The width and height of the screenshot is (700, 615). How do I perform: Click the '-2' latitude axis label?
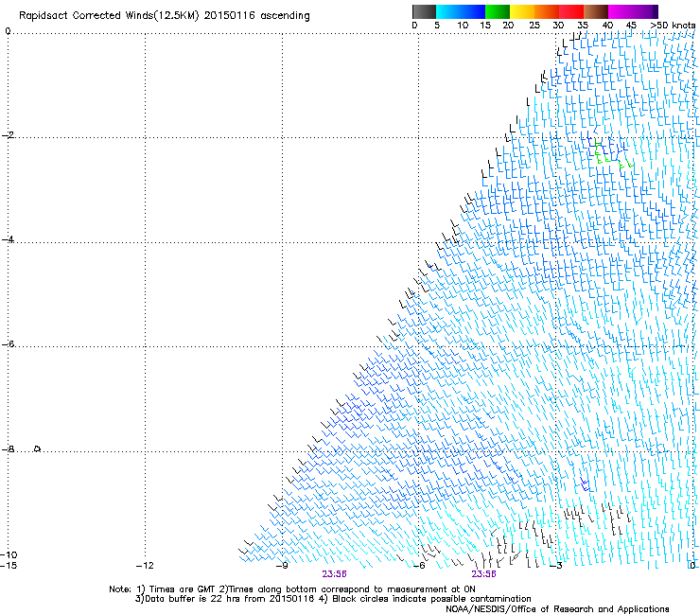8,135
